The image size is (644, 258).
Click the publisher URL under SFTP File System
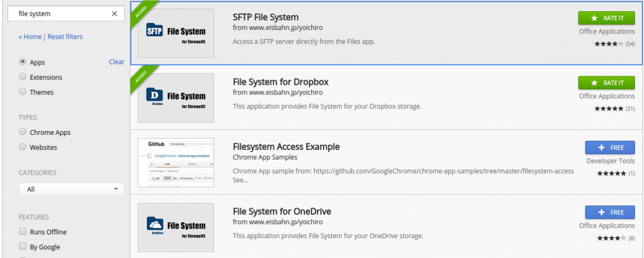click(x=278, y=28)
